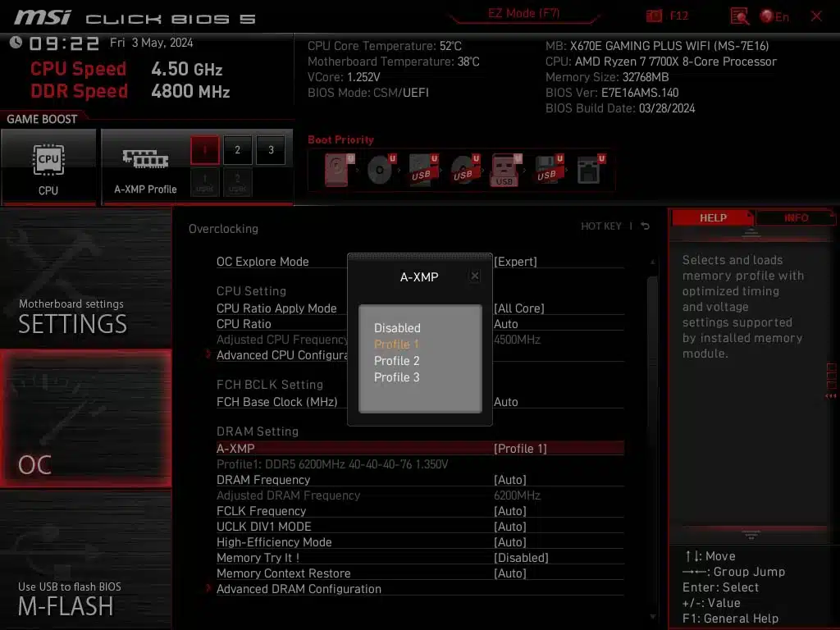Select Disabled in the A-XMP popup list
This screenshot has height=630, width=840.
(397, 328)
